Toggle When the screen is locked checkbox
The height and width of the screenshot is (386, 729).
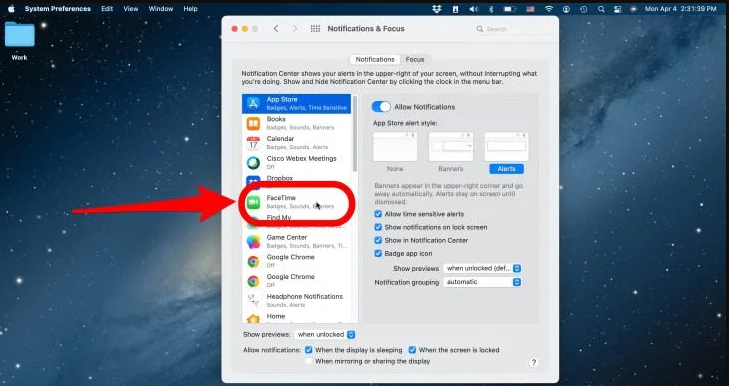click(412, 350)
